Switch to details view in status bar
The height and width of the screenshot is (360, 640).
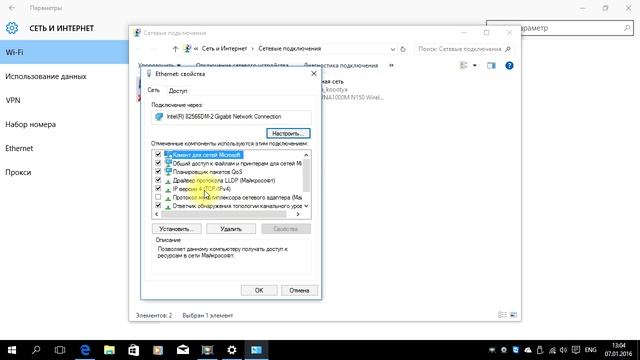coord(502,315)
